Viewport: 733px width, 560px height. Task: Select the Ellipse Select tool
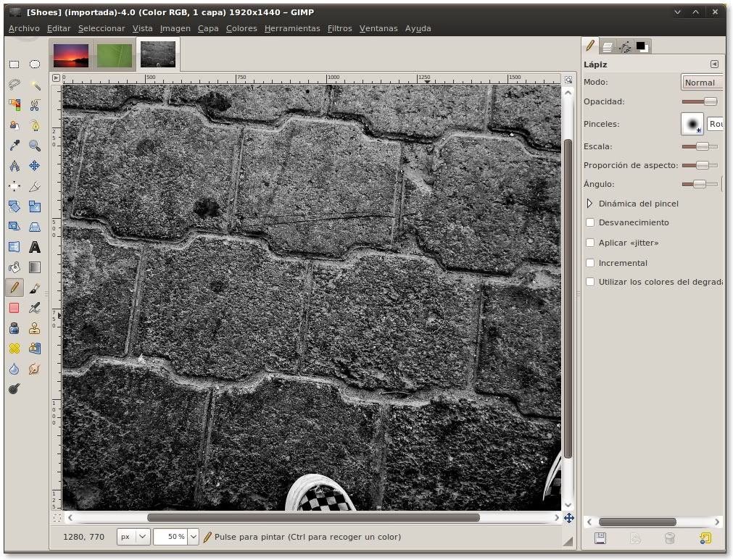click(x=35, y=64)
